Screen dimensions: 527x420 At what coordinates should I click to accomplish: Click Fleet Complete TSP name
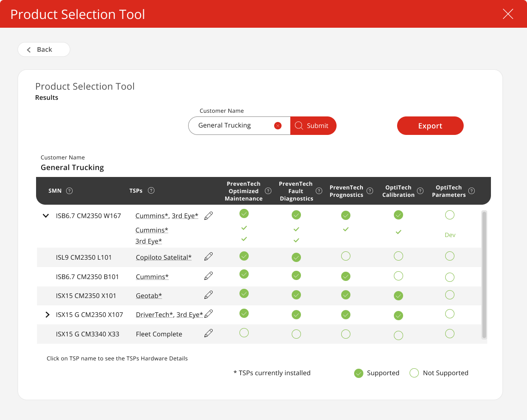click(159, 334)
